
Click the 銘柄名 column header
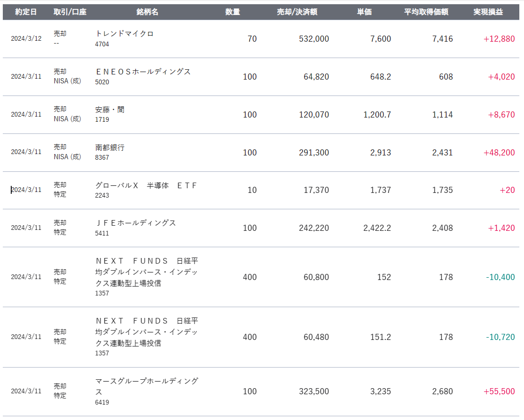pos(147,12)
